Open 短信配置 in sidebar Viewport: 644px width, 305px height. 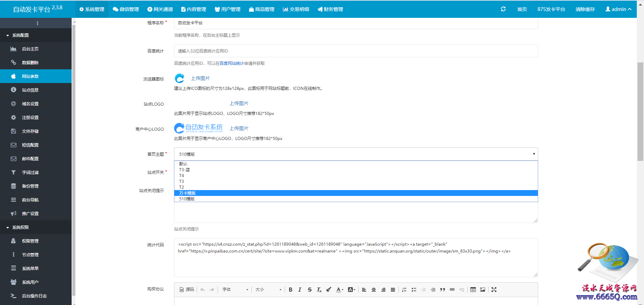[36, 145]
